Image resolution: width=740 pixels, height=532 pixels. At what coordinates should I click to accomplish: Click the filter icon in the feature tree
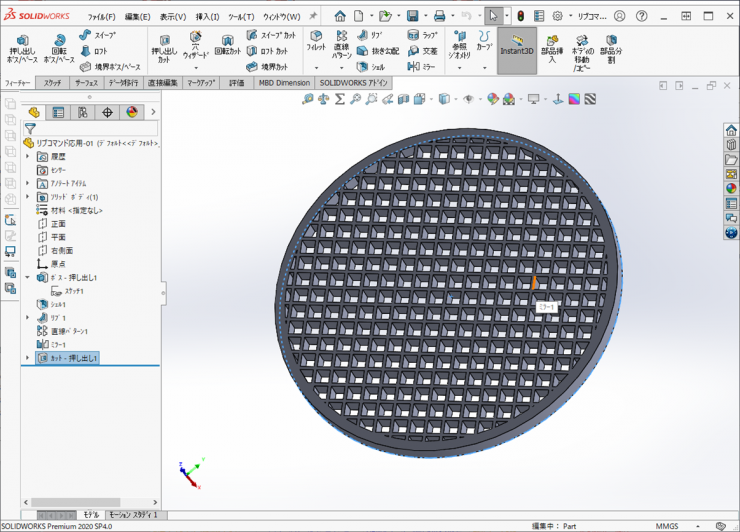[30, 128]
